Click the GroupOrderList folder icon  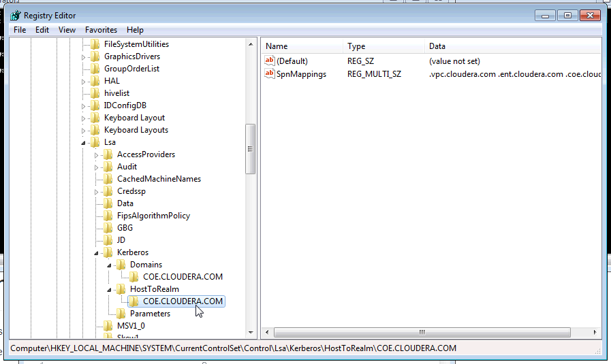[95, 69]
